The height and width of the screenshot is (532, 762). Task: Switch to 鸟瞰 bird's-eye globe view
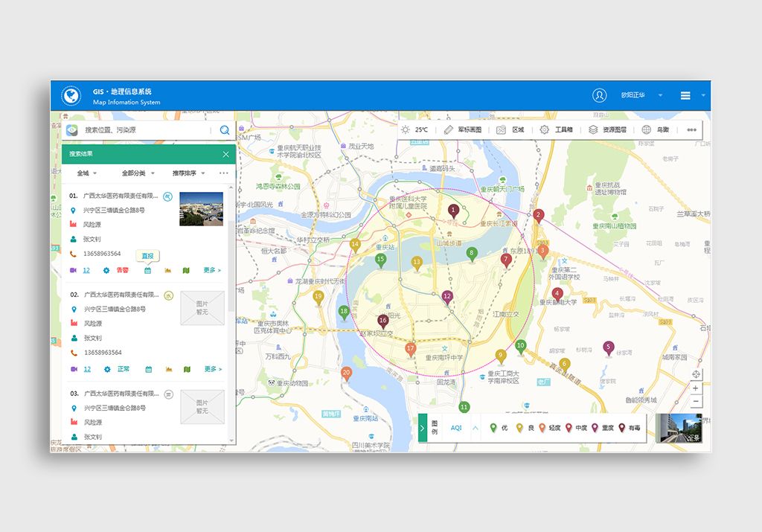click(x=646, y=129)
